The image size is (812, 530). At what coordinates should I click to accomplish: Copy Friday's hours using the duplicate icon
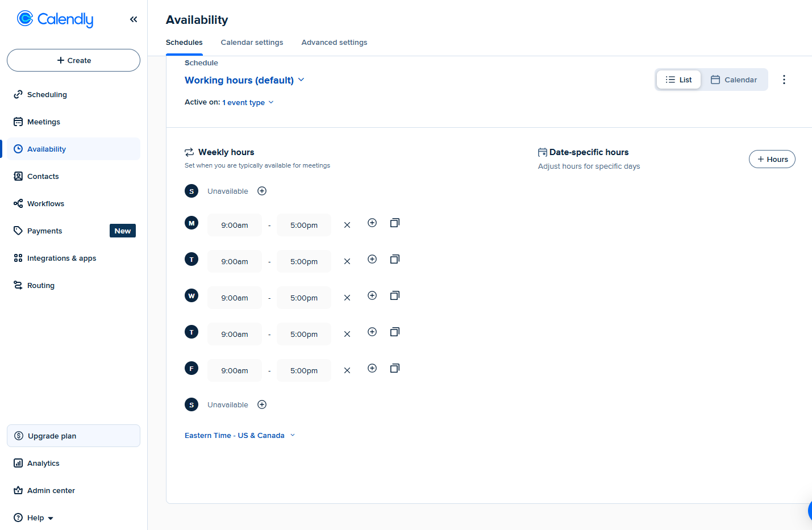(395, 368)
